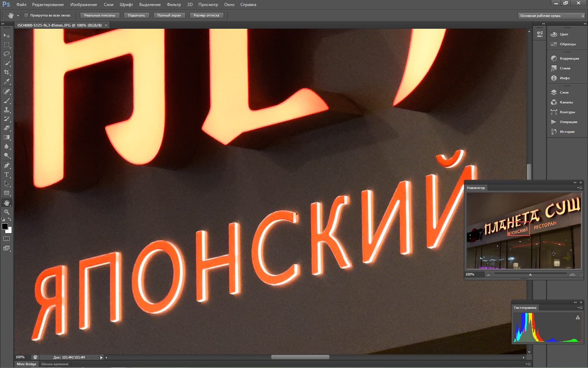Expand the status bar document info arrow
This screenshot has height=368, width=588.
pos(101,357)
